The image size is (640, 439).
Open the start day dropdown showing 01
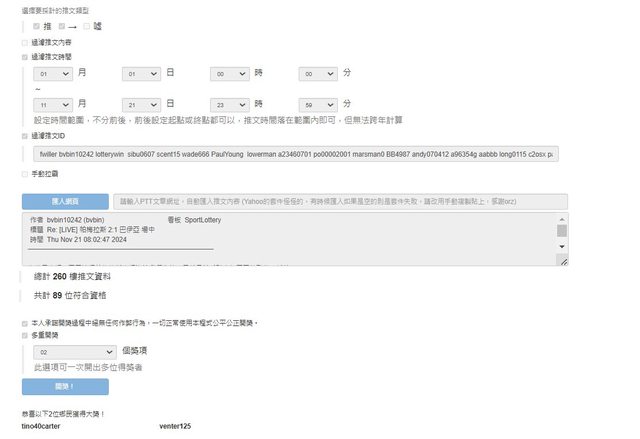coord(141,74)
